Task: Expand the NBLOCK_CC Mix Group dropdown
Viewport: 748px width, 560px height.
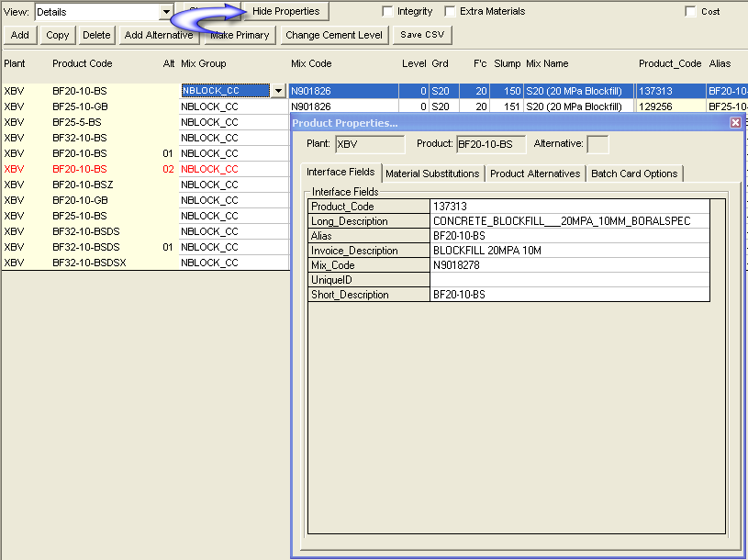Action: pos(277,91)
